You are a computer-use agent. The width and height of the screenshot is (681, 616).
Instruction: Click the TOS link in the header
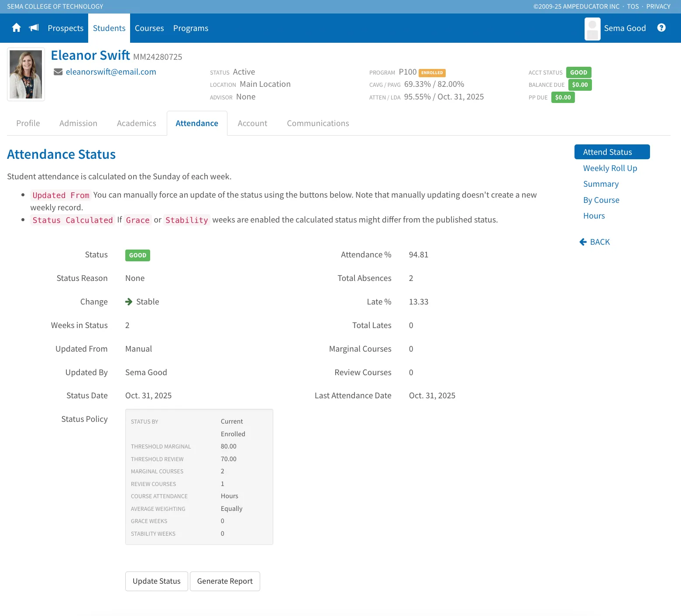point(633,7)
